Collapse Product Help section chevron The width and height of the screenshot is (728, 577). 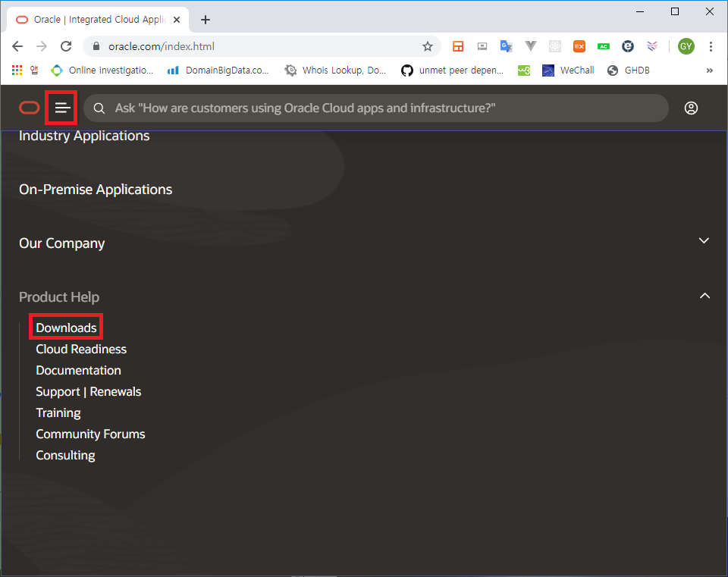pos(704,296)
